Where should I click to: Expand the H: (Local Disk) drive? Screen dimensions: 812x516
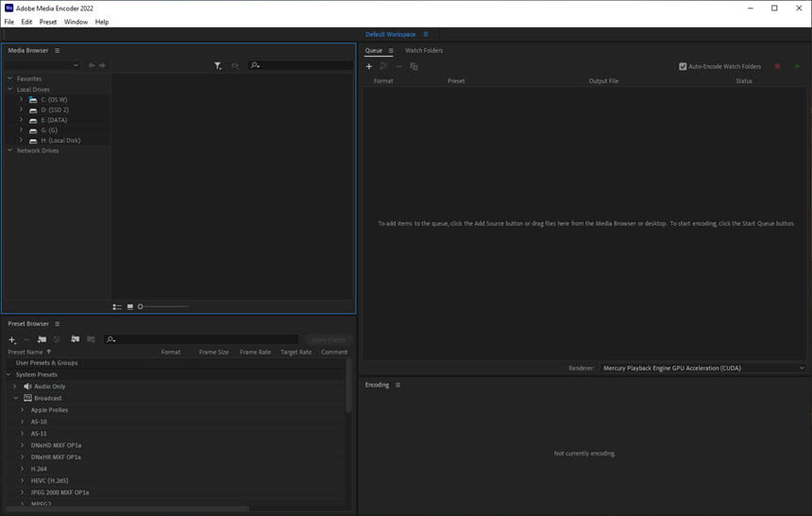[21, 140]
